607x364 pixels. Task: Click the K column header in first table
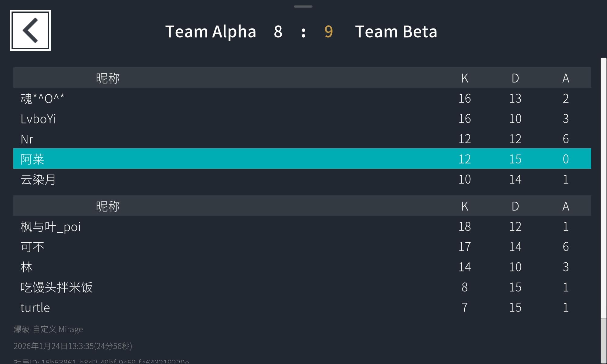coord(465,78)
